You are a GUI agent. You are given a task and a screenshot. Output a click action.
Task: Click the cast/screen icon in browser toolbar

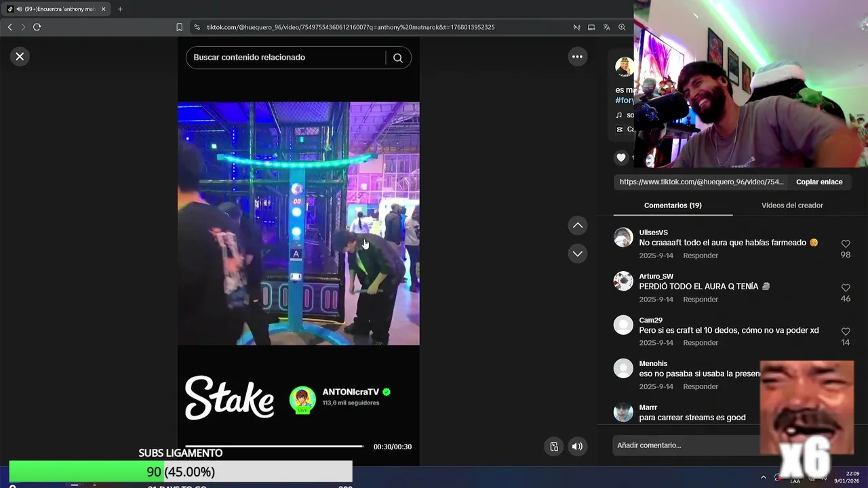coord(591,27)
